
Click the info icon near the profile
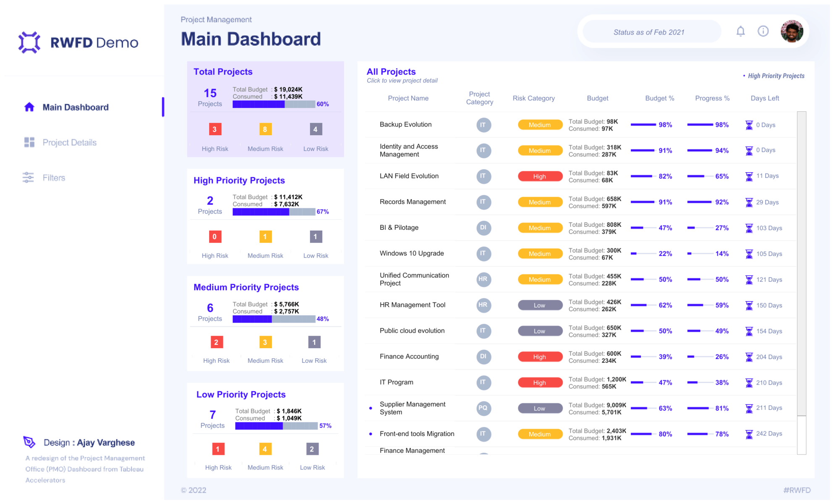pyautogui.click(x=763, y=31)
